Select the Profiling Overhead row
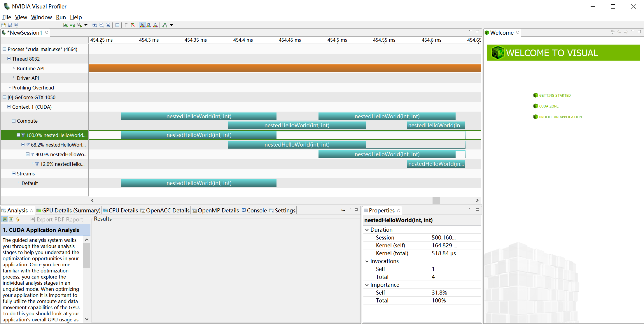This screenshot has height=324, width=644. point(33,88)
